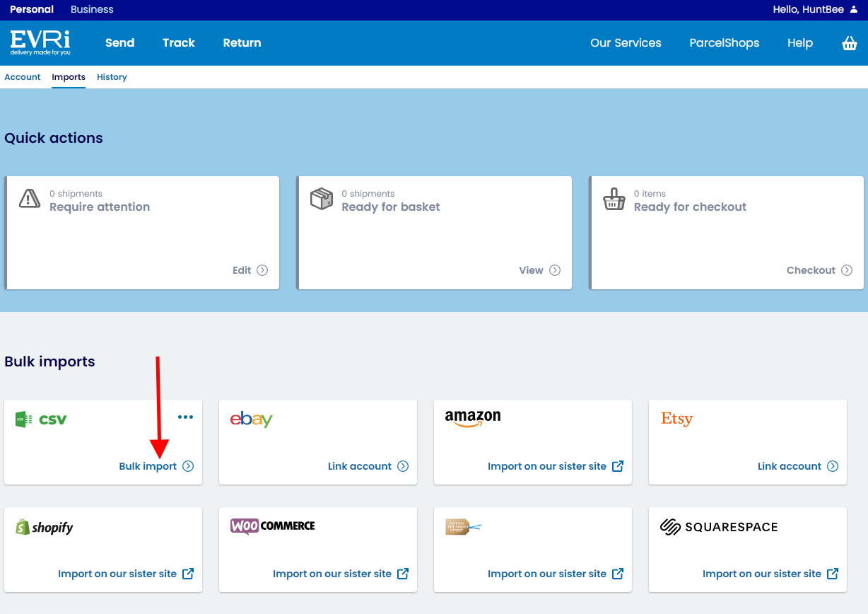Select the Imports tab
Viewport: 868px width, 614px height.
pos(69,77)
